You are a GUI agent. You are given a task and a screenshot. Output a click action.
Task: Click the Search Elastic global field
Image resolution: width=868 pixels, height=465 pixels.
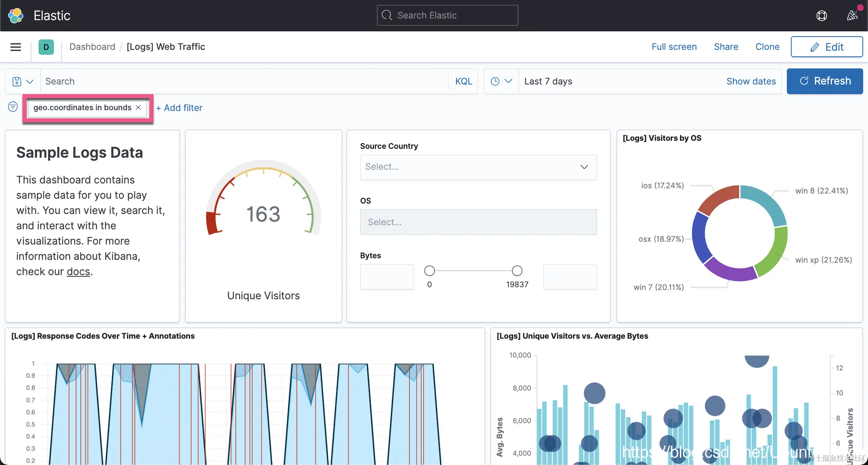pos(447,15)
